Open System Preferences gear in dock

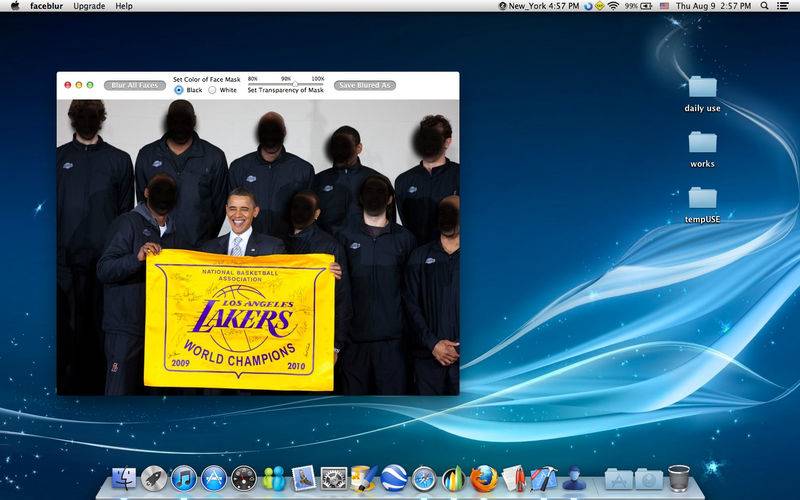[x=334, y=479]
